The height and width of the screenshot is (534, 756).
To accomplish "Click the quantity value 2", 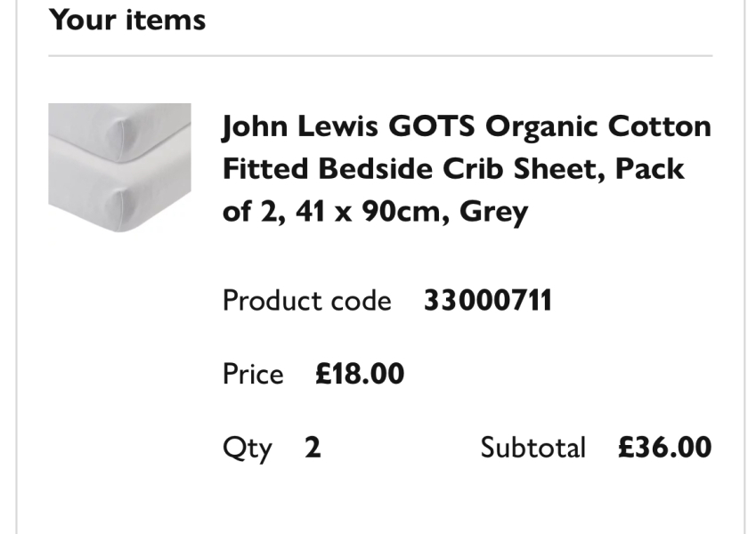I will (x=313, y=447).
